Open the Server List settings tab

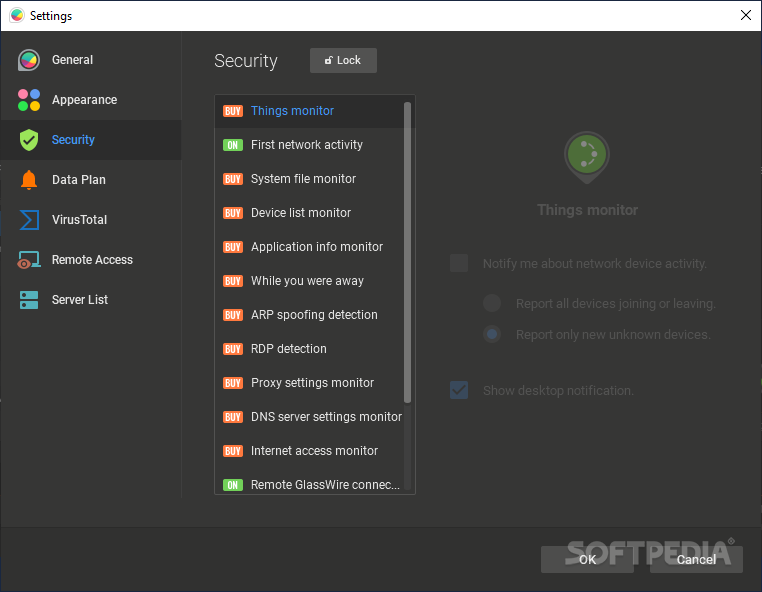91,300
